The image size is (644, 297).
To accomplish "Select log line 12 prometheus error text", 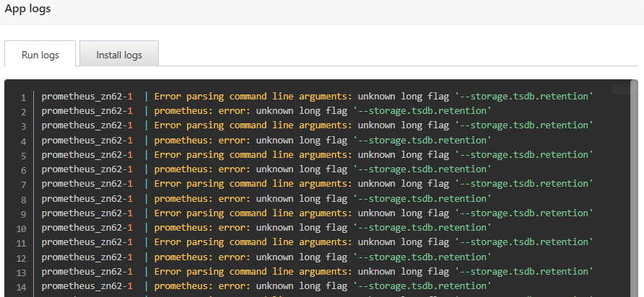I will coord(323,257).
